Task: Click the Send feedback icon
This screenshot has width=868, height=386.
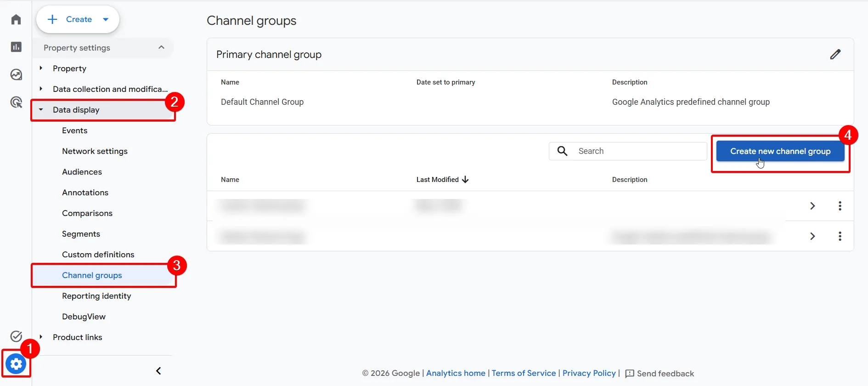Action: coord(630,374)
